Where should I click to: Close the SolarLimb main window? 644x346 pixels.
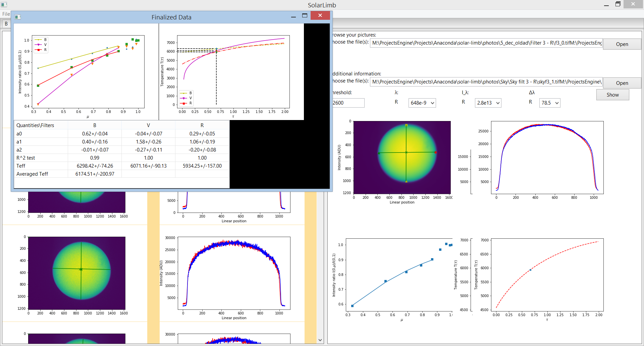point(633,4)
